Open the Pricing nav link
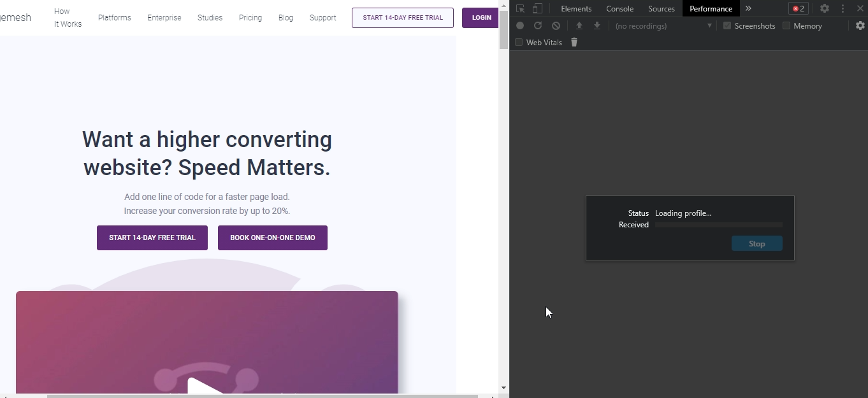Image resolution: width=868 pixels, height=398 pixels. tap(250, 18)
